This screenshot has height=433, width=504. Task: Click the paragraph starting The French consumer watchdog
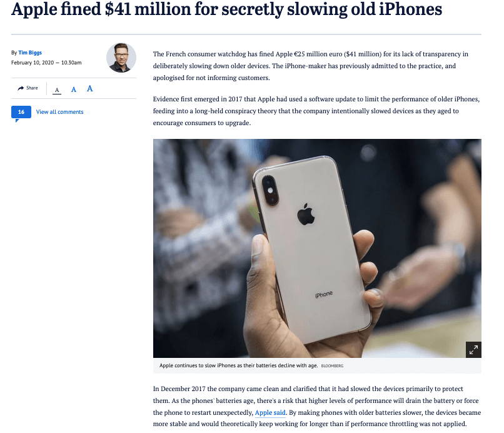pos(311,66)
